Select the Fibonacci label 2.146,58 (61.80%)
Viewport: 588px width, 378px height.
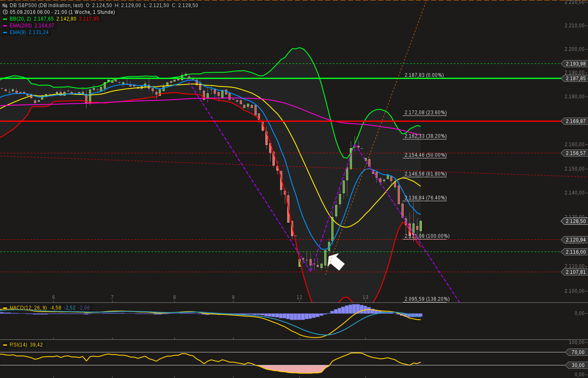point(425,174)
